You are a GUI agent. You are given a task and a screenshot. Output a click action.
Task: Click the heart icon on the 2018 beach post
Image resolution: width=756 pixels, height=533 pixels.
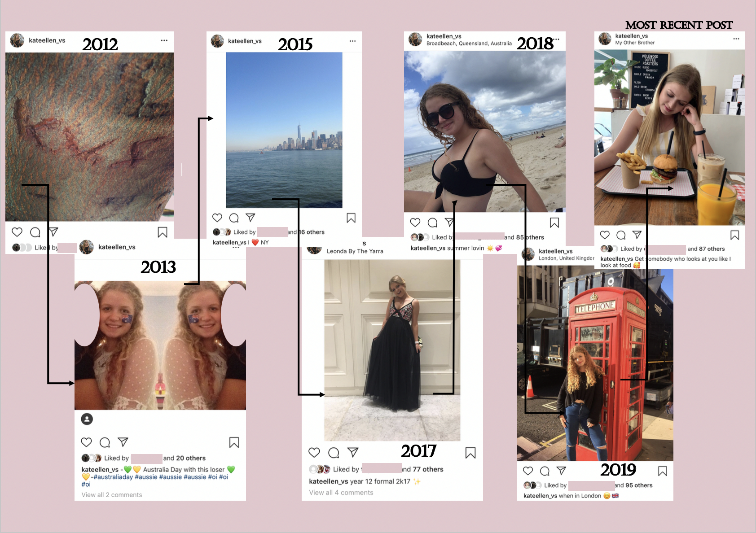(415, 222)
